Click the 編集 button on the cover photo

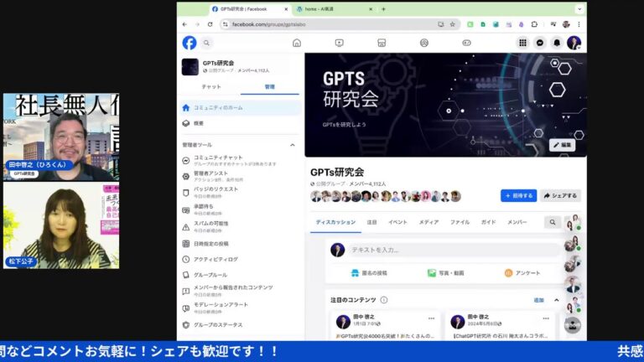pyautogui.click(x=563, y=145)
